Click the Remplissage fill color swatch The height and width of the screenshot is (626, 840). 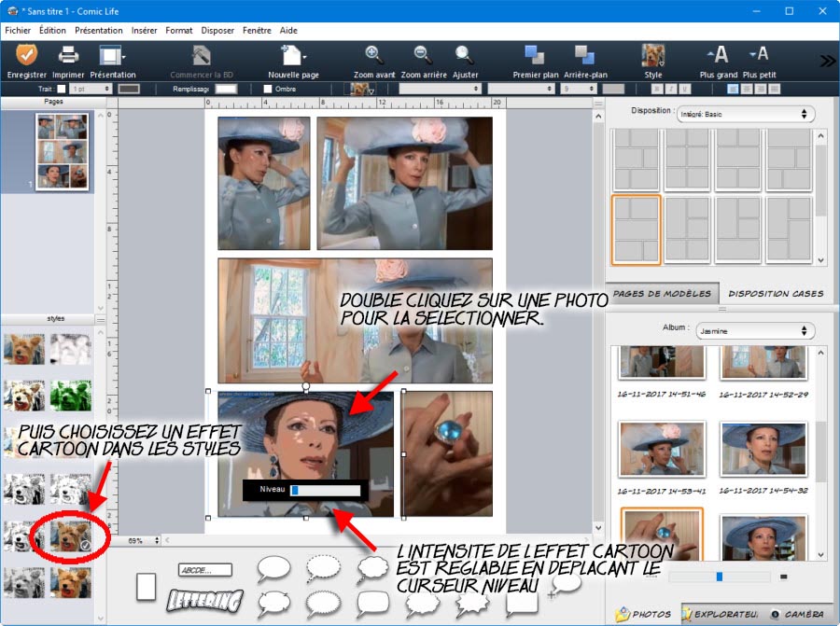[226, 89]
